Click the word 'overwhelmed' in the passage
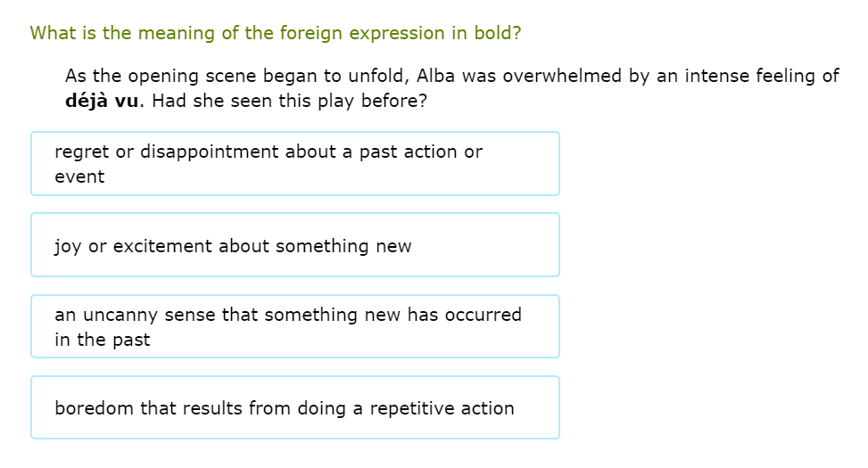Image resolution: width=868 pixels, height=468 pixels. pyautogui.click(x=562, y=76)
